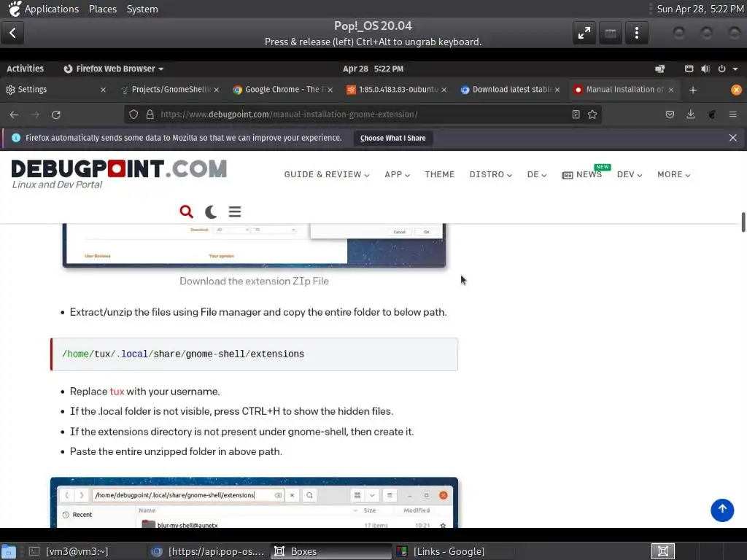Open new Firefox tab with plus

point(693,90)
